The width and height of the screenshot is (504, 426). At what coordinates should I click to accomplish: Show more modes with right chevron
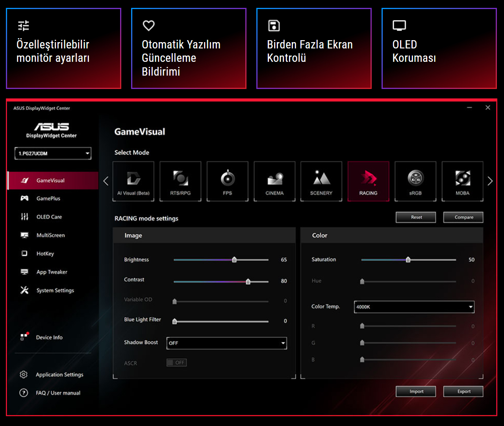tap(490, 181)
